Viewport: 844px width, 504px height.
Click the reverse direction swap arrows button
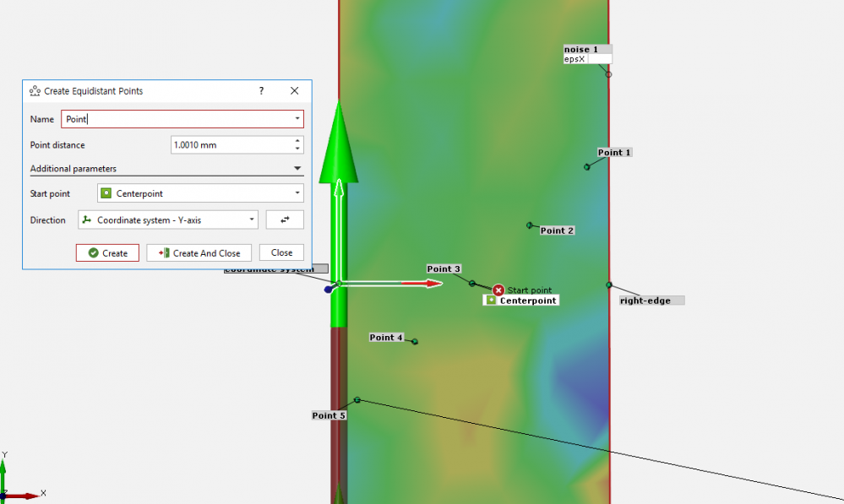coord(285,219)
